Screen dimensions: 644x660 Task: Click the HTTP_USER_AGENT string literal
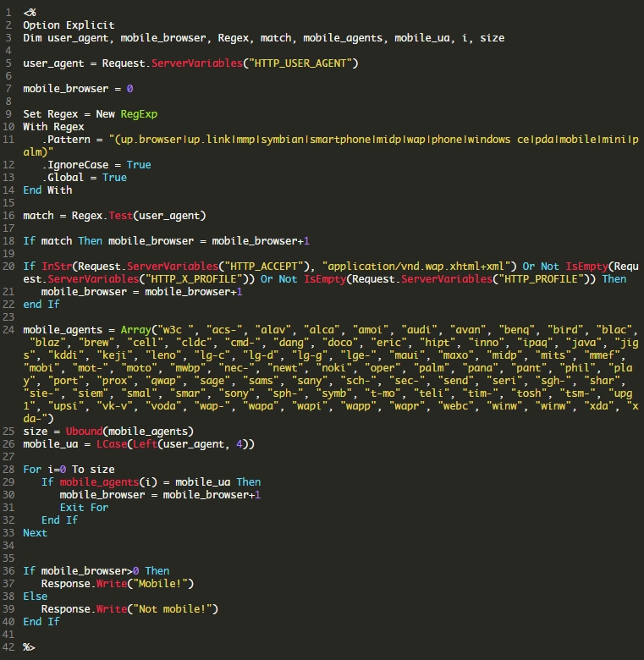(300, 63)
